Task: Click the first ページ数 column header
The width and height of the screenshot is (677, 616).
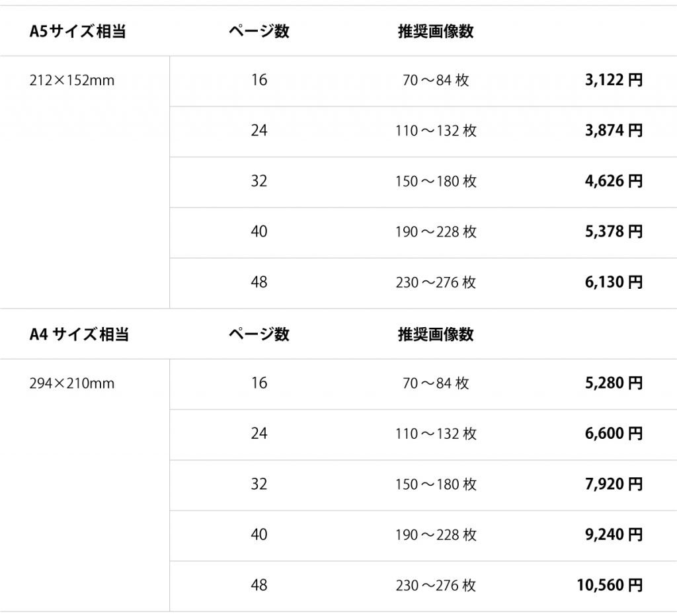Action: pyautogui.click(x=259, y=31)
